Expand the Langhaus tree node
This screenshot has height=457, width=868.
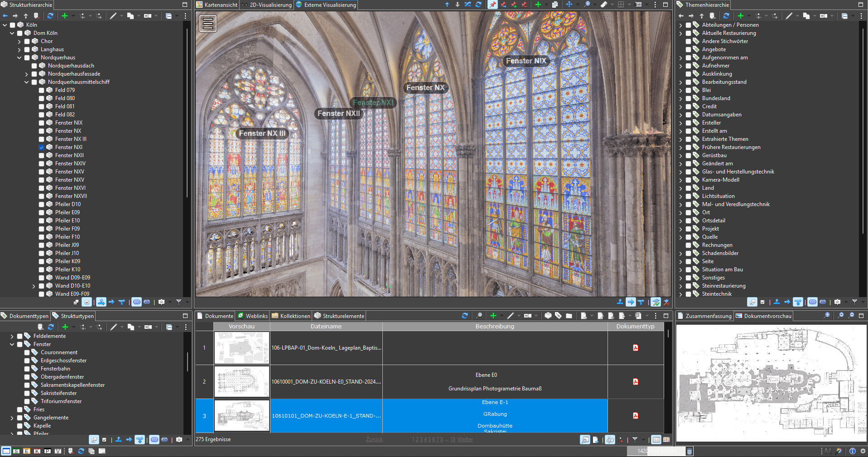click(19, 49)
